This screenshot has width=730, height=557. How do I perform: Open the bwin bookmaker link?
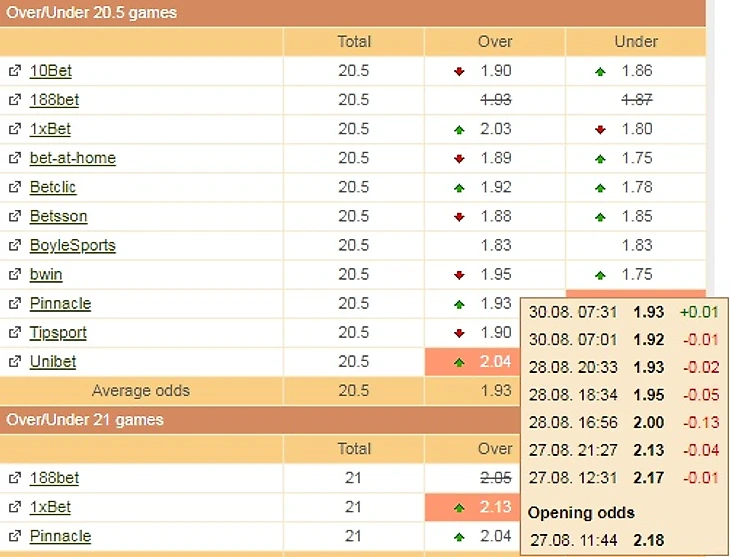tap(46, 274)
